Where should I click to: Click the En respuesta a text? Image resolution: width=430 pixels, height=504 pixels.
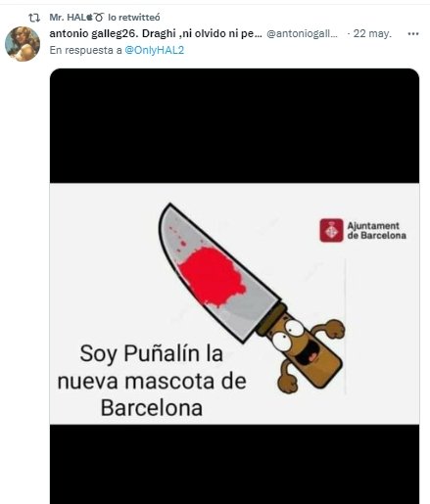pos(86,50)
